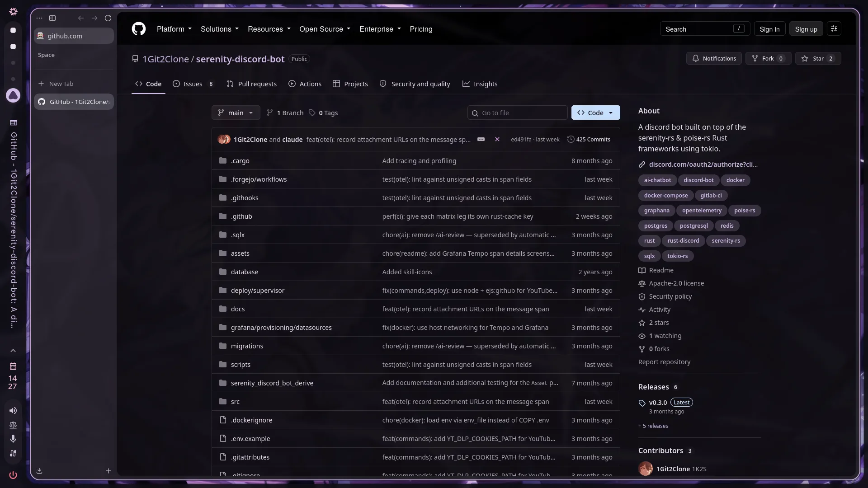Viewport: 868px width, 488px height.
Task: Open the Notifications bell button
Action: pos(714,58)
